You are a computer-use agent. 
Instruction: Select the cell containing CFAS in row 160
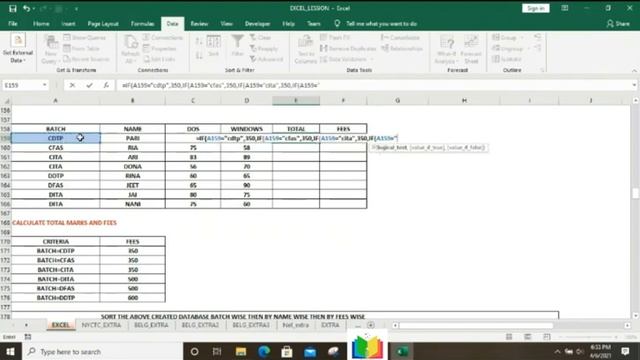click(x=56, y=147)
